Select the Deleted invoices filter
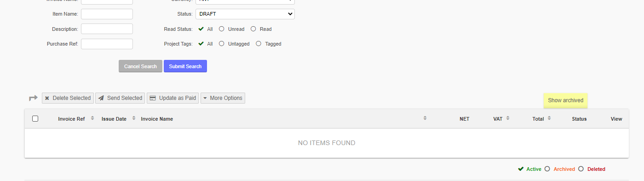 tap(581, 169)
